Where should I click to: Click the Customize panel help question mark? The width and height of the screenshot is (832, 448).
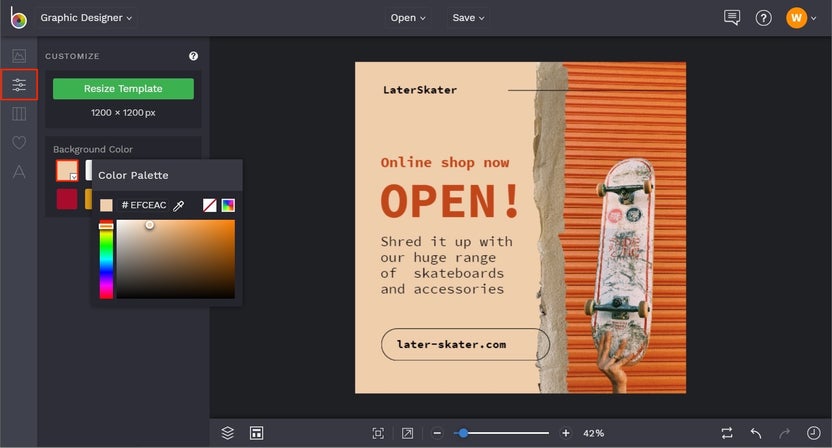point(193,57)
